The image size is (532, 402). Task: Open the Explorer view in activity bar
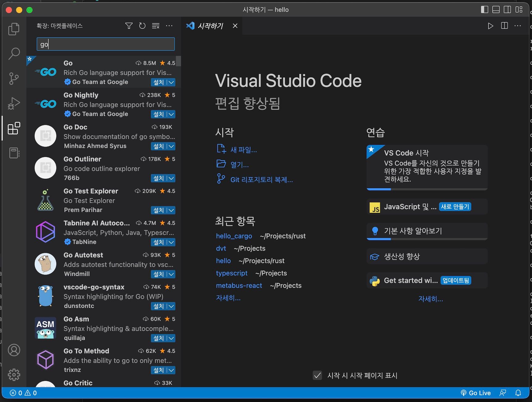click(x=14, y=29)
